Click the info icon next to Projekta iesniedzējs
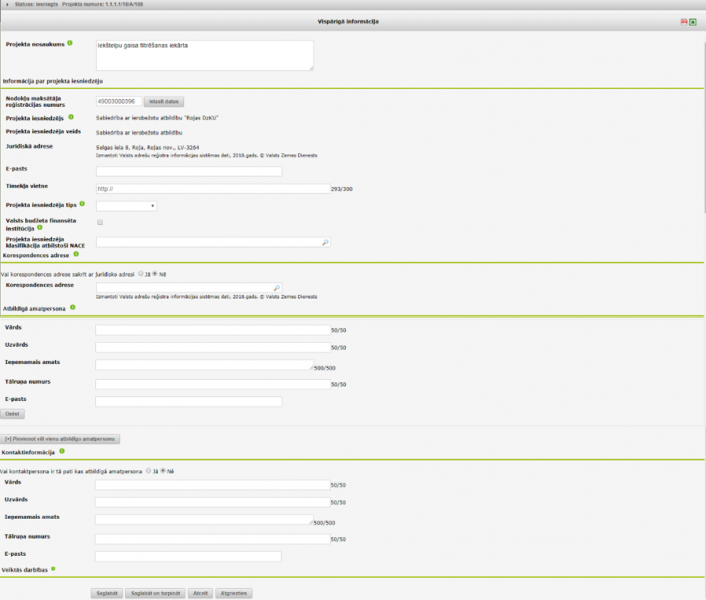The image size is (706, 600). [70, 116]
